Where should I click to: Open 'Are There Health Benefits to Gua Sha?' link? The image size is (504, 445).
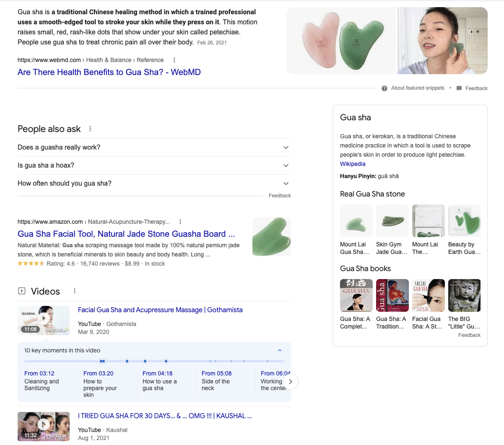(109, 72)
